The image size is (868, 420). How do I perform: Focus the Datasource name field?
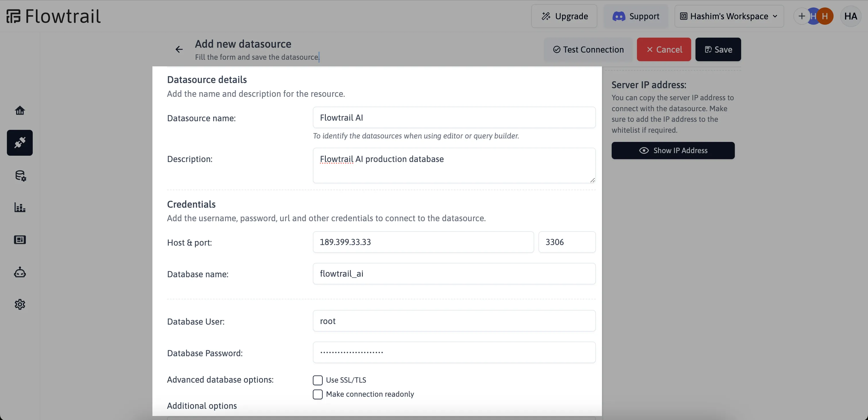pyautogui.click(x=454, y=117)
